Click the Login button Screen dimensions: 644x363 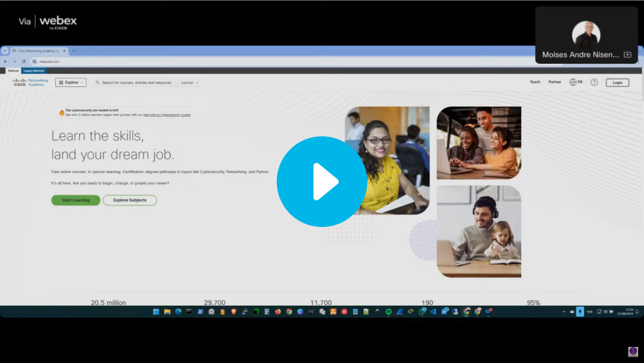(x=618, y=83)
